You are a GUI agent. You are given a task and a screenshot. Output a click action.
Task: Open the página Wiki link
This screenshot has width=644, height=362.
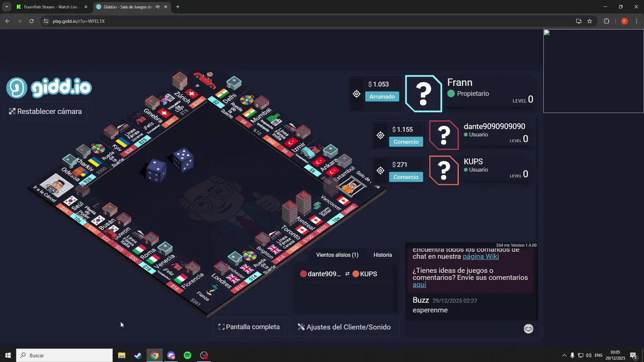pos(480,256)
